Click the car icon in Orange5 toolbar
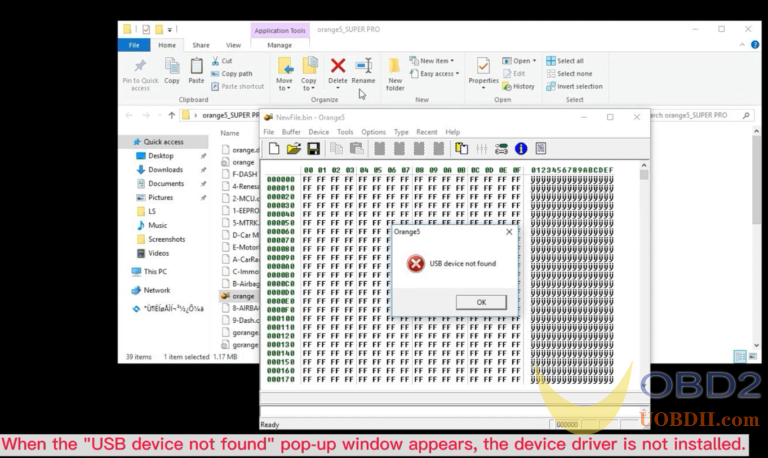The width and height of the screenshot is (768, 458). pyautogui.click(x=501, y=149)
